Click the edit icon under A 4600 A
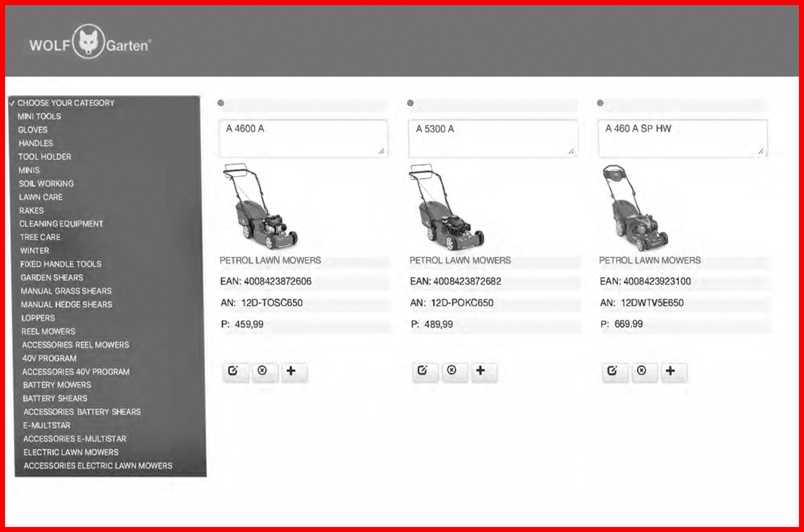This screenshot has width=804, height=532. tap(233, 371)
